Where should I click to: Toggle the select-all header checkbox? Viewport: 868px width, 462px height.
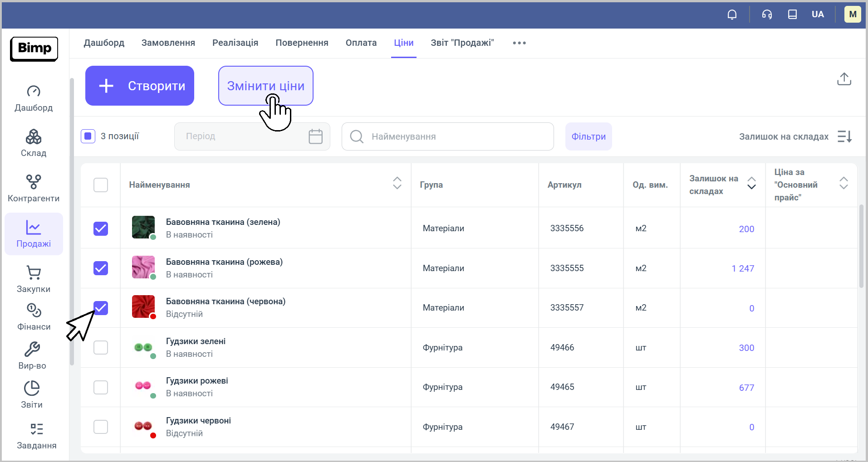pos(101,185)
